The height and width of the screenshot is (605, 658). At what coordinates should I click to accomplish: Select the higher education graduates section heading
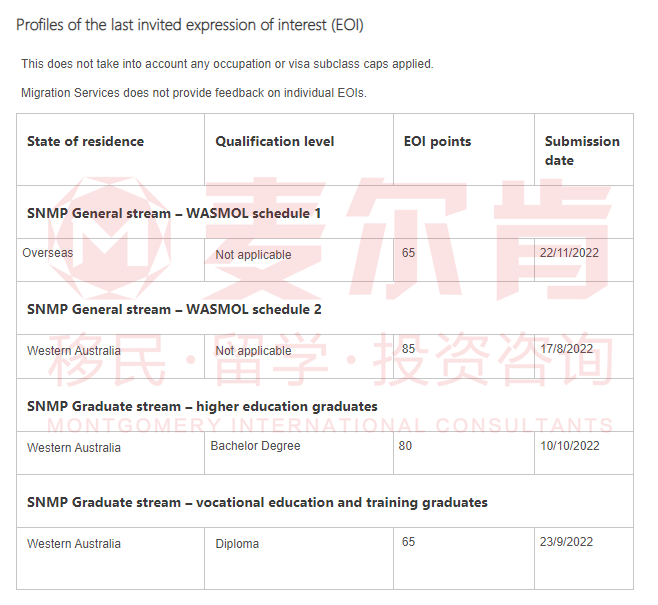click(x=202, y=407)
